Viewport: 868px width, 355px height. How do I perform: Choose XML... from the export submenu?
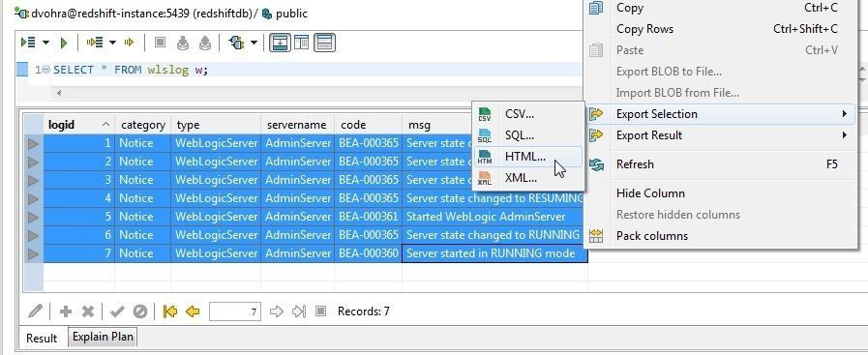[527, 178]
